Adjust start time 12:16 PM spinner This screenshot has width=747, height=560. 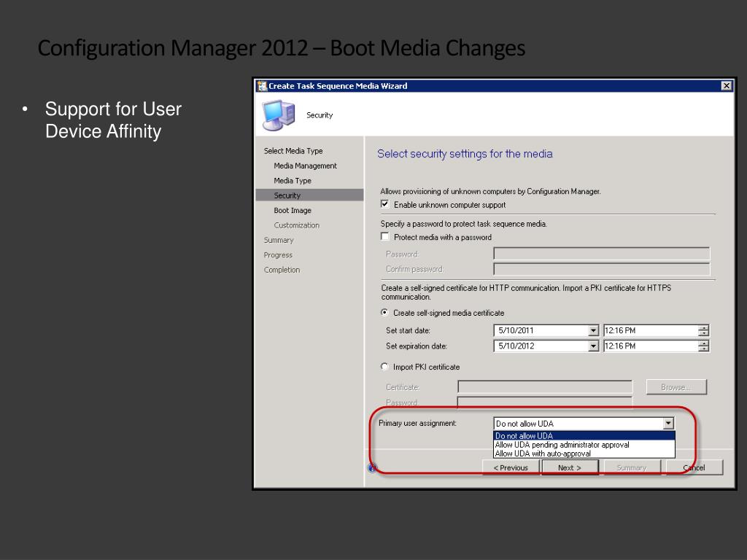pos(704,330)
